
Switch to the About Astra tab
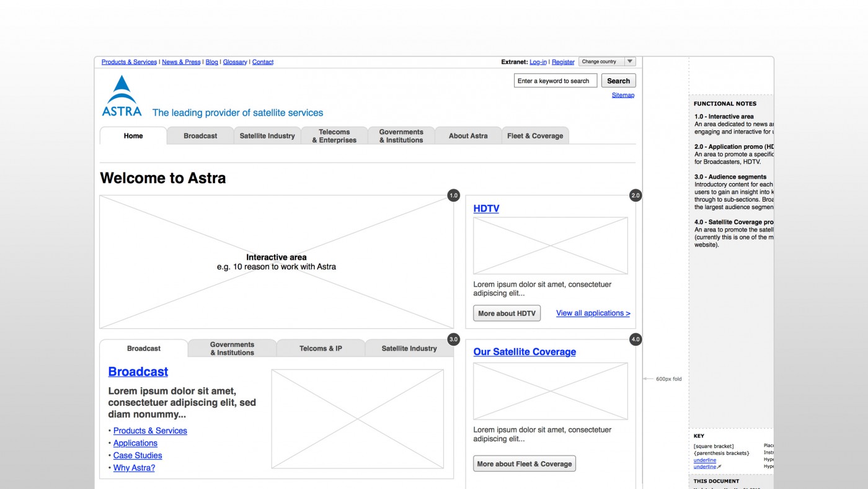coord(468,136)
